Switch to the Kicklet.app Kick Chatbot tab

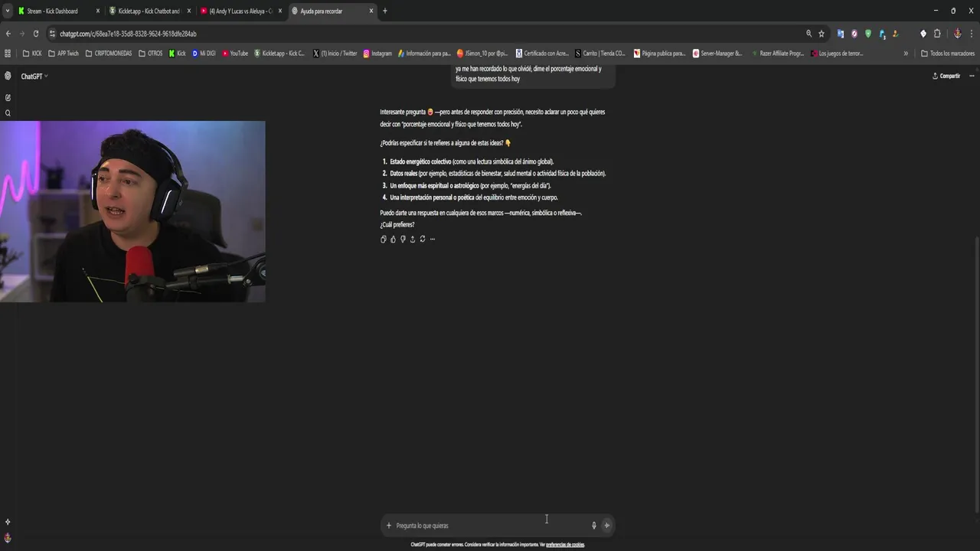tap(149, 11)
